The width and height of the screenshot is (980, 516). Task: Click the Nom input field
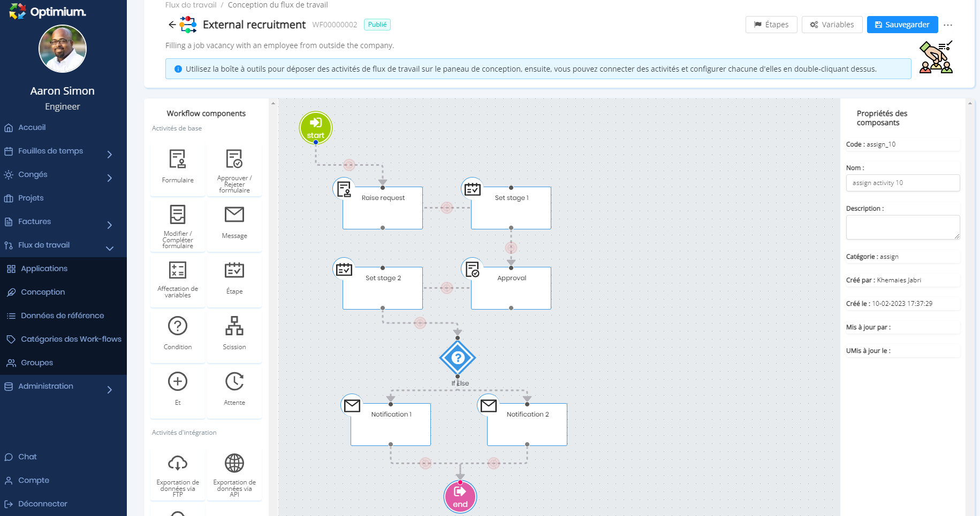click(x=902, y=183)
